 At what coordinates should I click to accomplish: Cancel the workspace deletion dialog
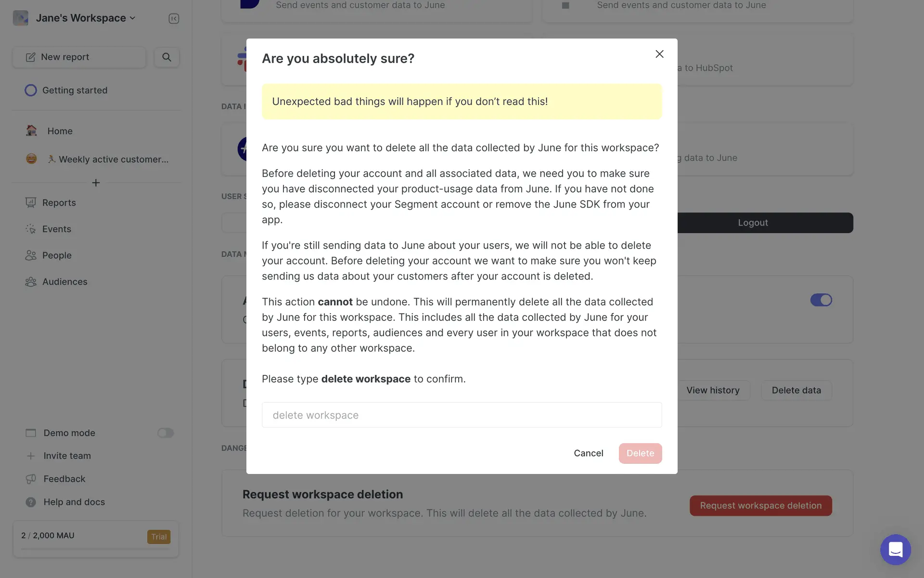588,453
